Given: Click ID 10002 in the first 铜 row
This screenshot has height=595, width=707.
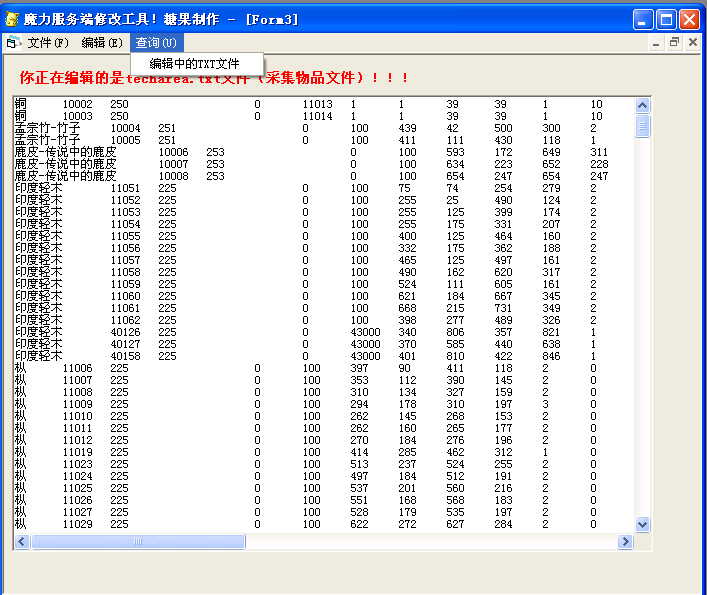Looking at the screenshot, I should click(78, 104).
